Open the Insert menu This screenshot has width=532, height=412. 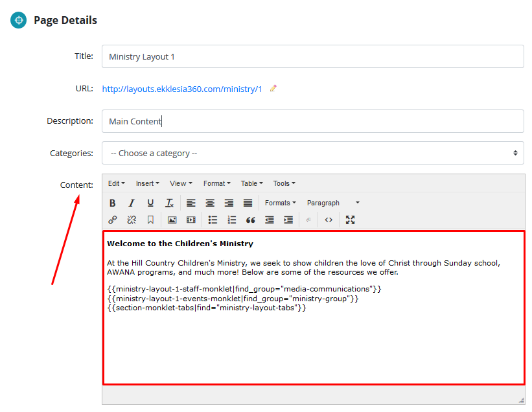click(147, 183)
